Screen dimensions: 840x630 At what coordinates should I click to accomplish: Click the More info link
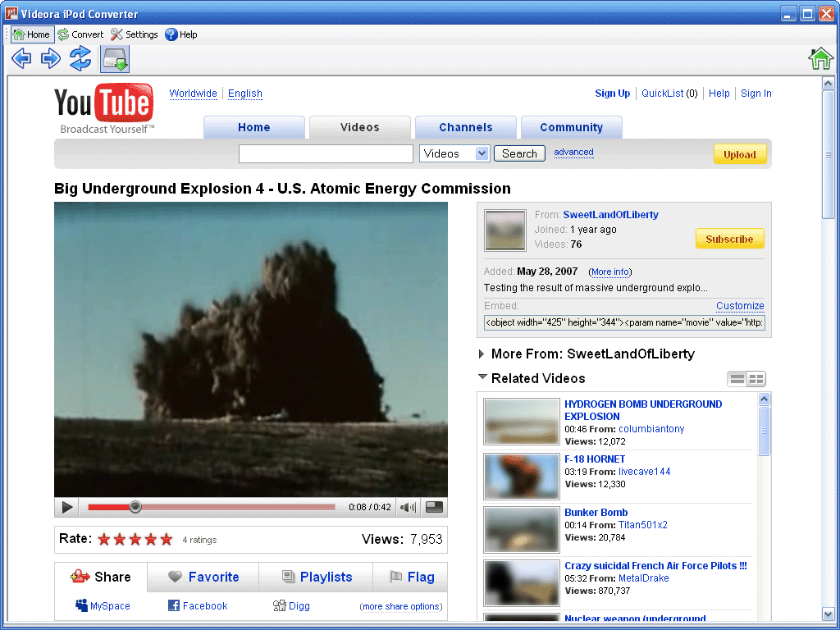coord(610,272)
